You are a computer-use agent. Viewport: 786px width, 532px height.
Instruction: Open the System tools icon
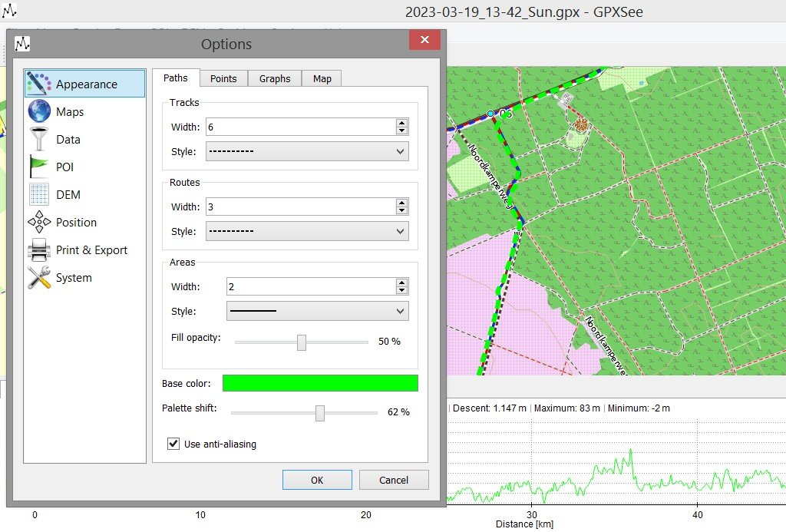pyautogui.click(x=39, y=278)
